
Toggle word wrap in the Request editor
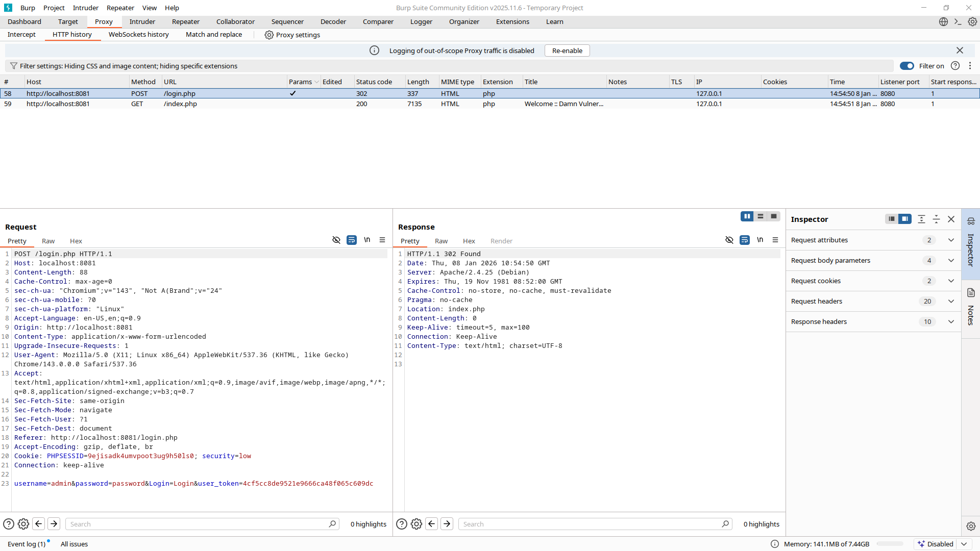pos(351,240)
